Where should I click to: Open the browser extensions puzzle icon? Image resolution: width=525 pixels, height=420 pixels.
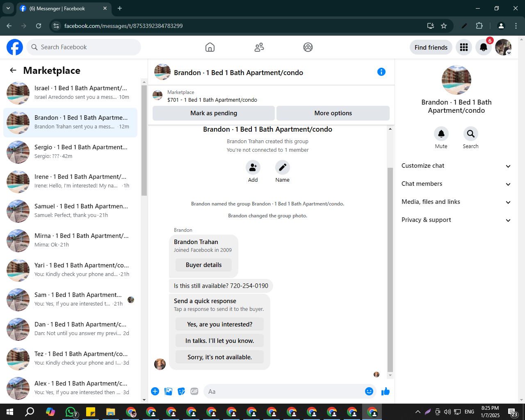(479, 26)
